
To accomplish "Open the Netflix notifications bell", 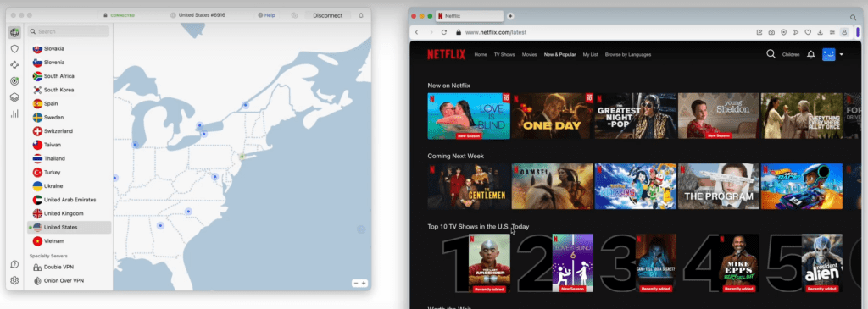I will point(811,55).
